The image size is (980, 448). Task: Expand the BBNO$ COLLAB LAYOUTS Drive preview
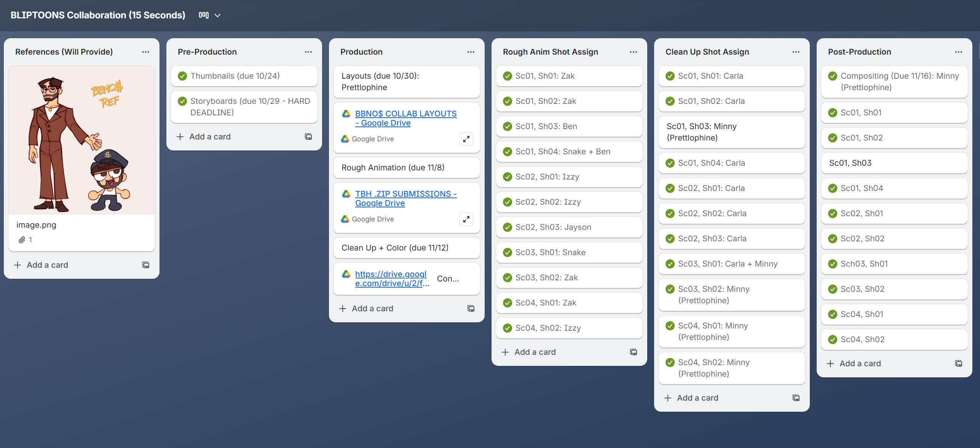click(x=466, y=139)
